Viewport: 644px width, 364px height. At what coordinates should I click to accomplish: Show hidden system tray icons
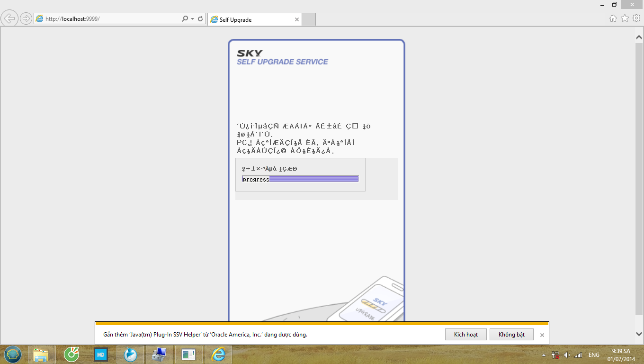pos(544,355)
